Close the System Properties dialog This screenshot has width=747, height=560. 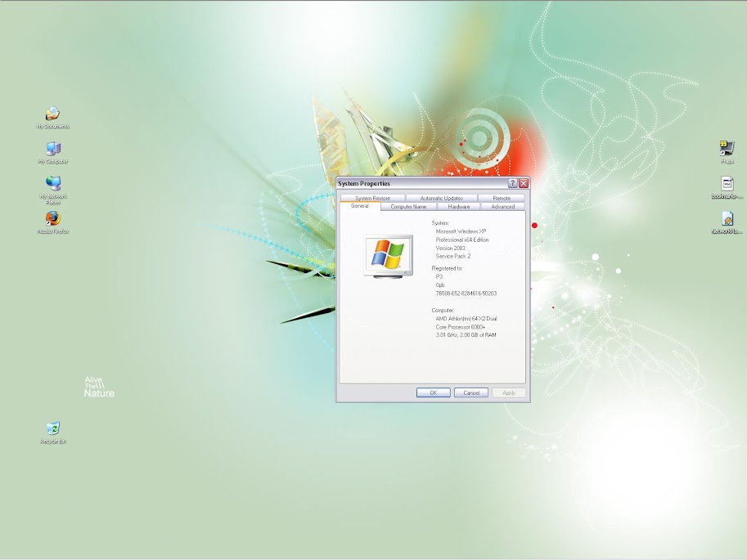[x=524, y=184]
